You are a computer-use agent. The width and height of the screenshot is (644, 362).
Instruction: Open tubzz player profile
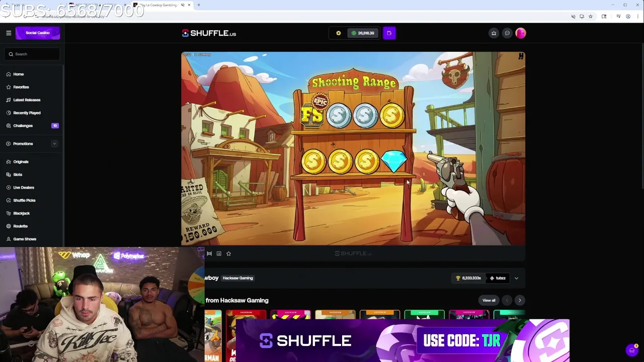pyautogui.click(x=497, y=278)
